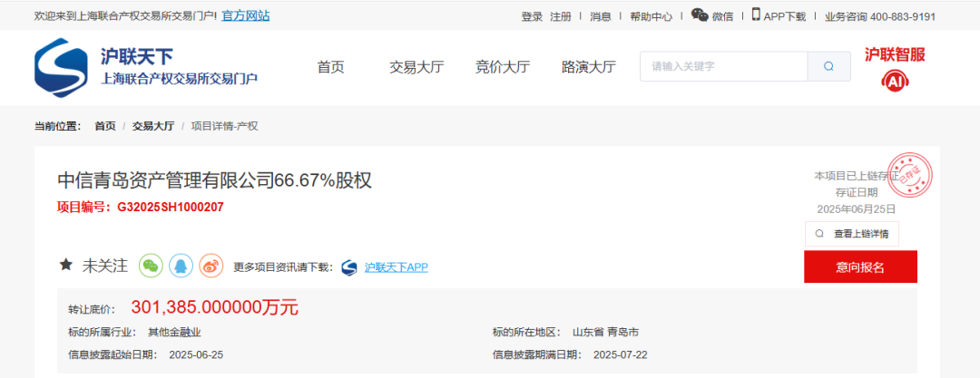Click the certification date 2025年06月25日

point(857,208)
